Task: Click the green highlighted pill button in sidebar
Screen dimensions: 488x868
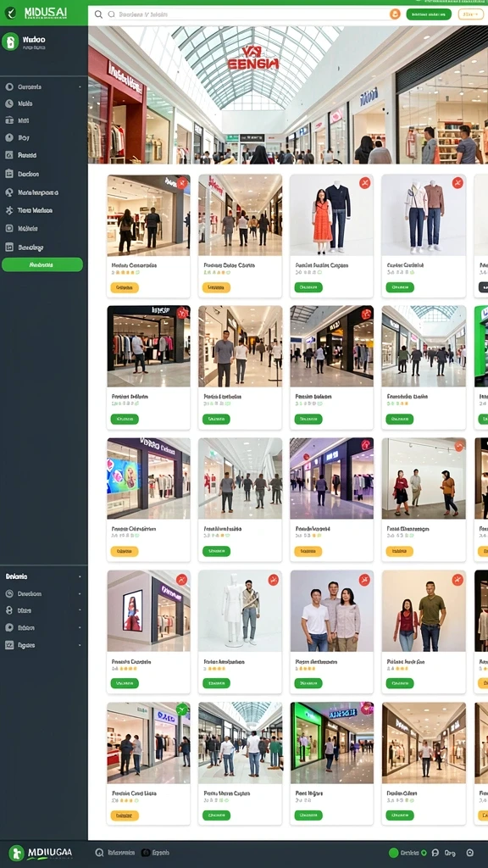Action: [42, 264]
